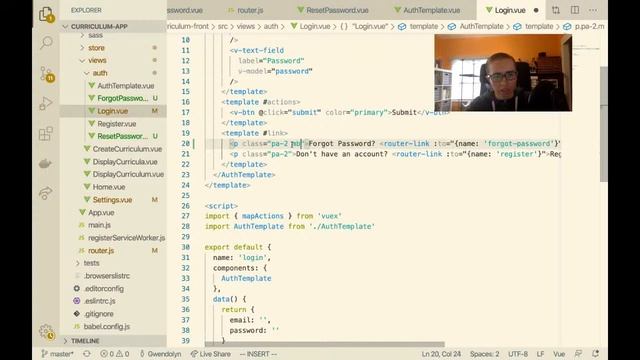Open the Docker whale icon
640x360 pixels.
(x=45, y=164)
